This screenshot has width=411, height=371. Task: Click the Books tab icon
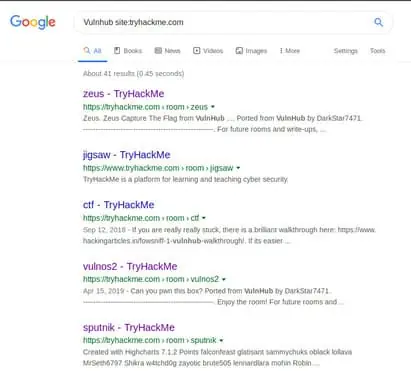(x=117, y=51)
